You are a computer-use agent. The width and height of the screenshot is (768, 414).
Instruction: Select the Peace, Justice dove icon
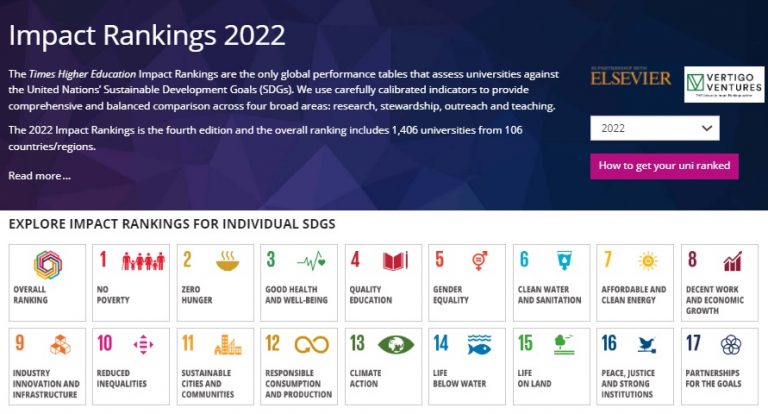pos(648,344)
